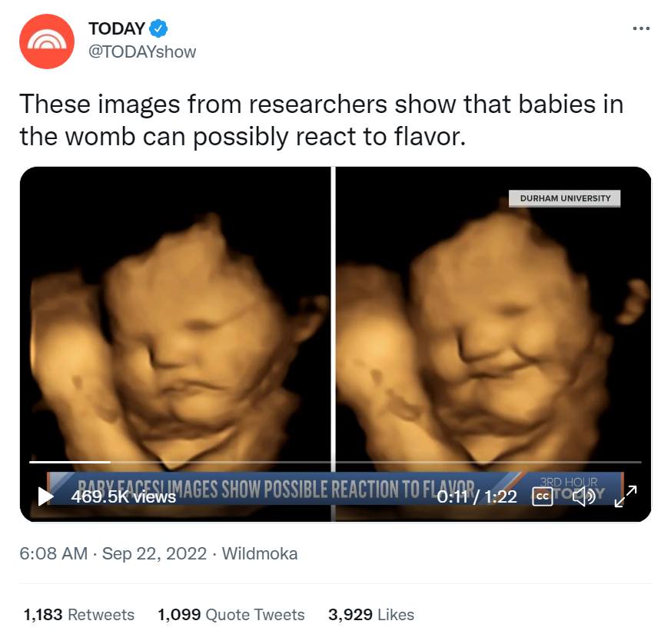Toggle closed captions CC button
Image resolution: width=671 pixels, height=644 pixels.
[542, 496]
